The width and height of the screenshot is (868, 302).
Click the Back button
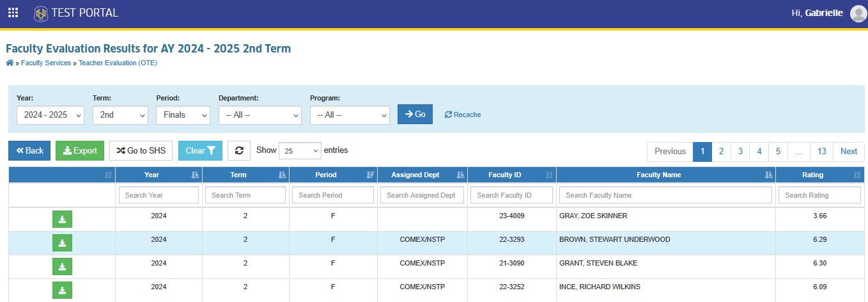29,151
